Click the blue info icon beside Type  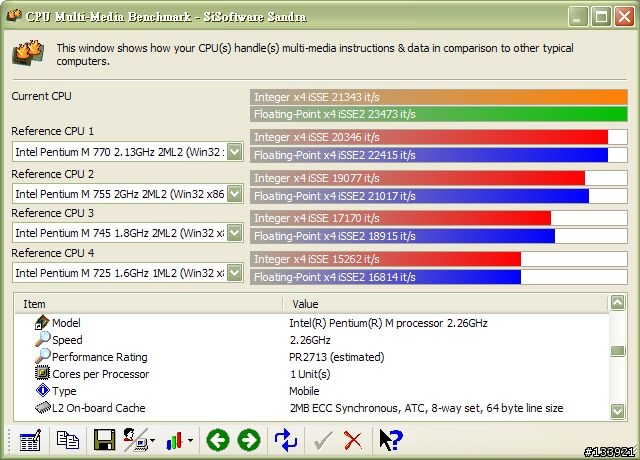click(42, 390)
